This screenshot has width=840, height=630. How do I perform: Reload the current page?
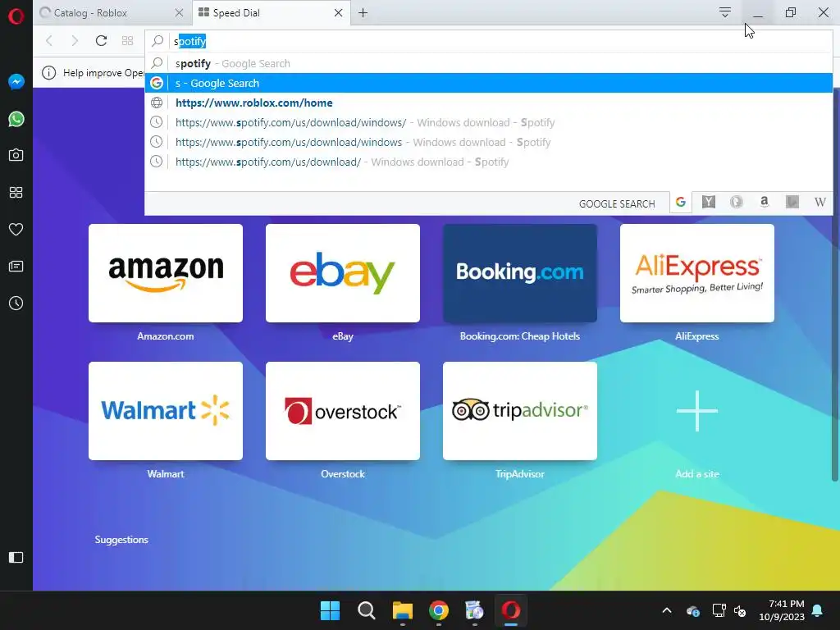click(x=101, y=41)
